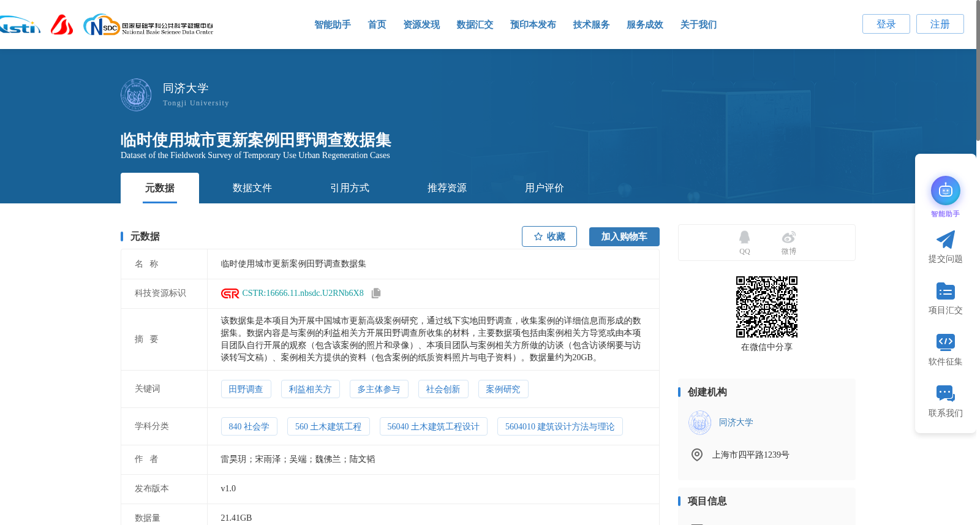Open 服务成效 navigation item
Image resolution: width=980 pixels, height=525 pixels.
[x=645, y=25]
